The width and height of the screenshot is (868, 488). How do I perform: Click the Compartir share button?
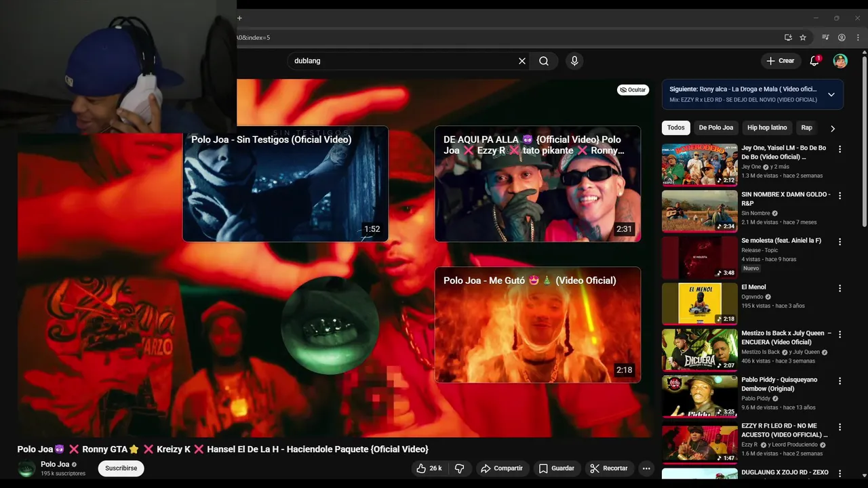502,468
